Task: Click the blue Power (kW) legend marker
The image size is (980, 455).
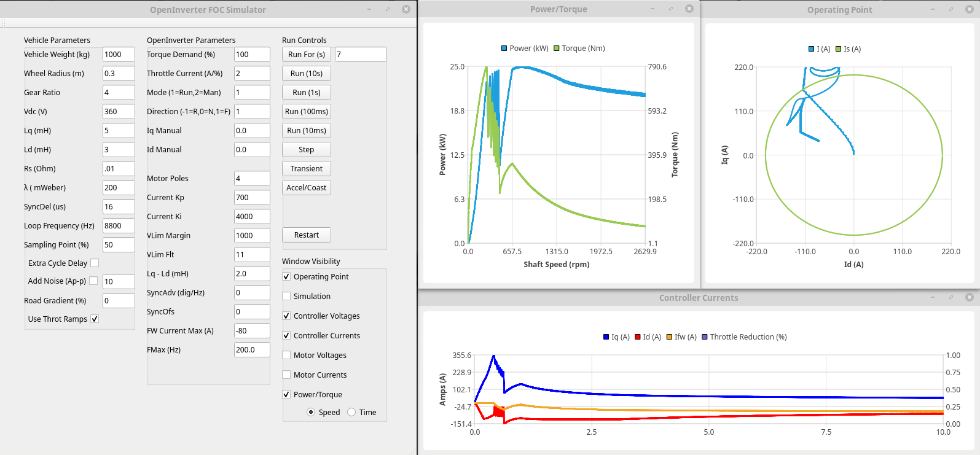Action: click(504, 49)
